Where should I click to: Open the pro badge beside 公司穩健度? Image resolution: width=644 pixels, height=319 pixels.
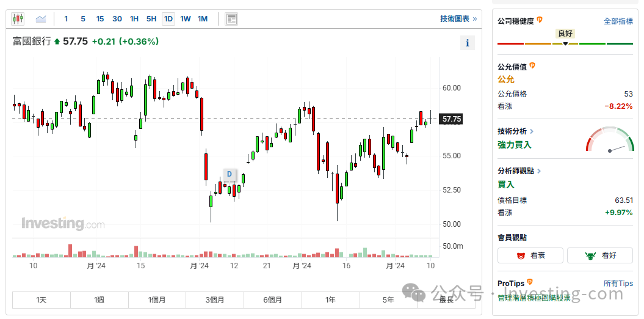(x=540, y=20)
